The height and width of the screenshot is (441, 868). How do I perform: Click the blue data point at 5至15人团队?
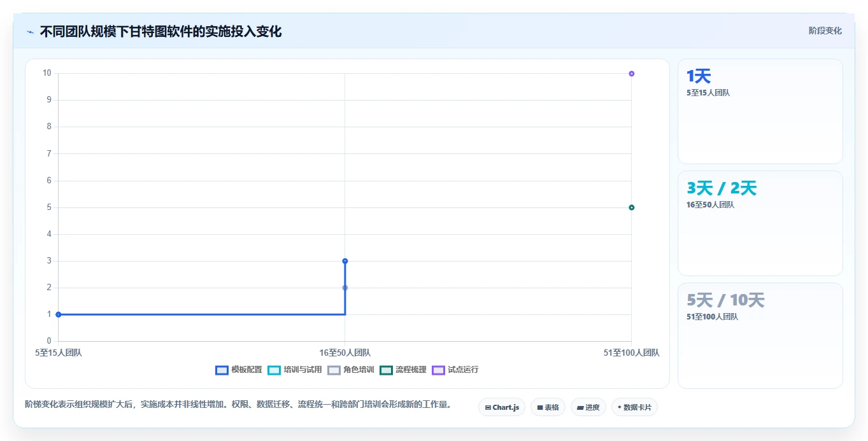(59, 314)
